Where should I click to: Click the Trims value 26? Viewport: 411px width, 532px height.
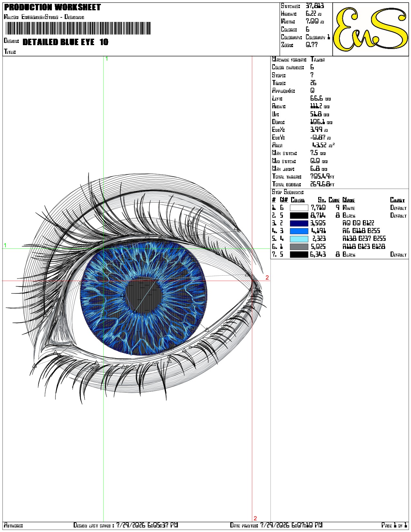(313, 83)
